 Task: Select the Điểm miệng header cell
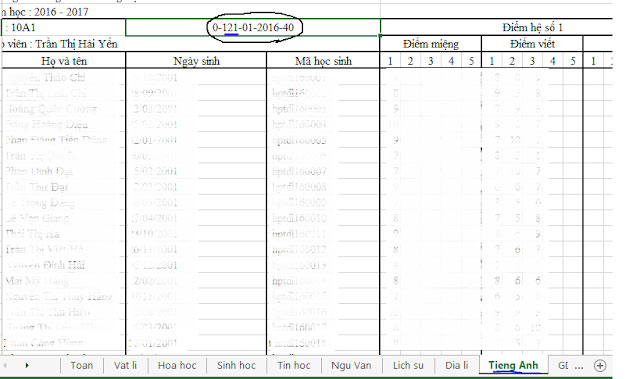[x=431, y=44]
